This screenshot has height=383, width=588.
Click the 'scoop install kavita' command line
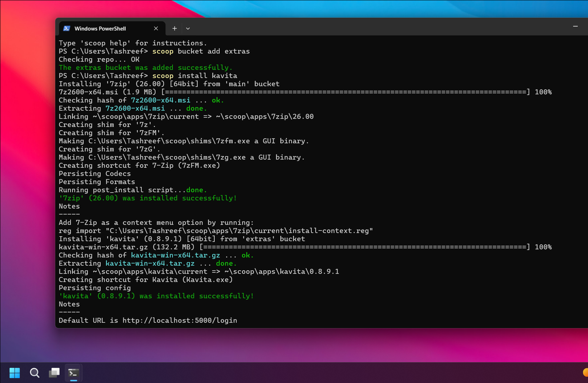pos(148,76)
